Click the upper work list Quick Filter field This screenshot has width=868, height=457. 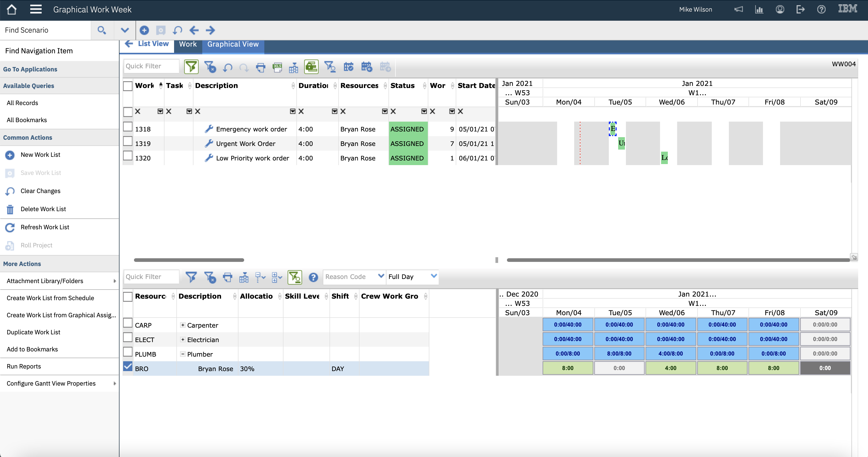click(x=151, y=66)
